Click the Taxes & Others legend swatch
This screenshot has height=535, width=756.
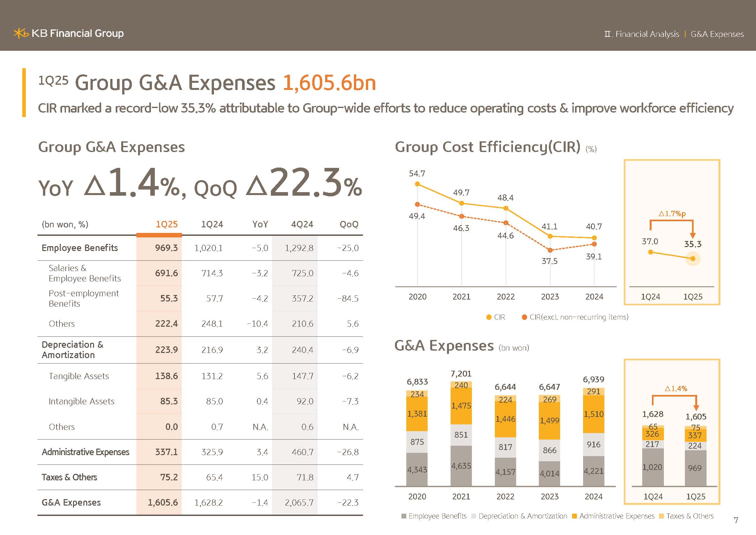click(661, 516)
